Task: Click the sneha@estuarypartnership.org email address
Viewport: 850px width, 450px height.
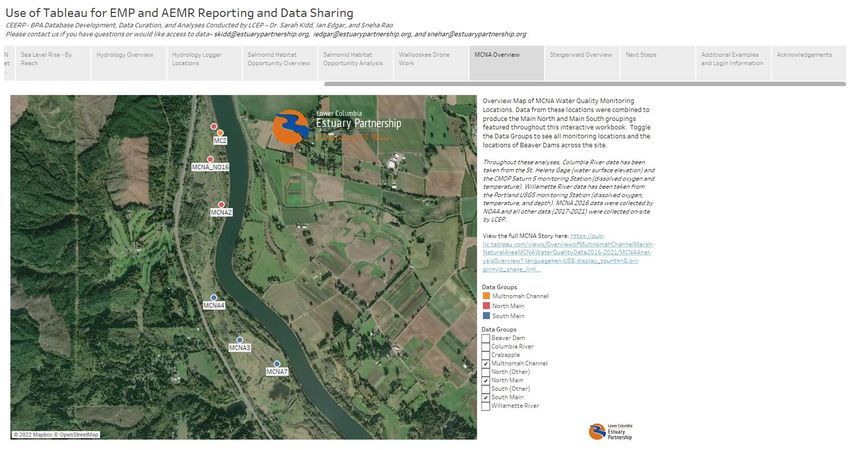Action: 477,34
